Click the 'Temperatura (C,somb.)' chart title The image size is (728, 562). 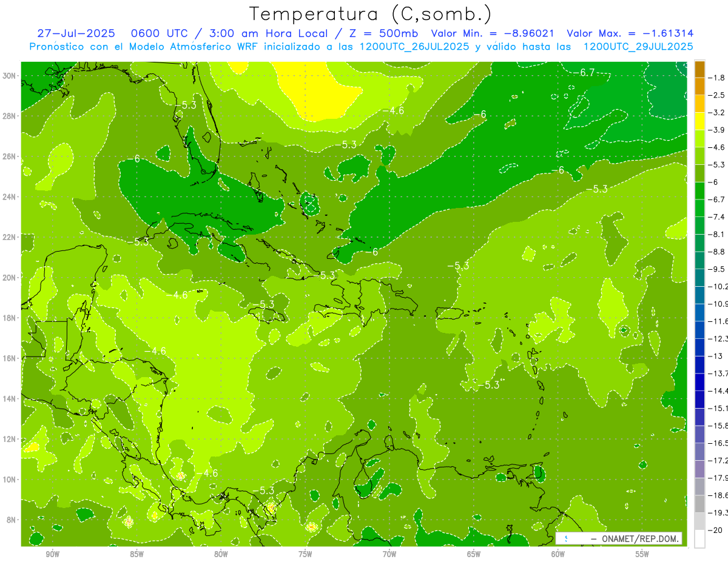pos(370,14)
